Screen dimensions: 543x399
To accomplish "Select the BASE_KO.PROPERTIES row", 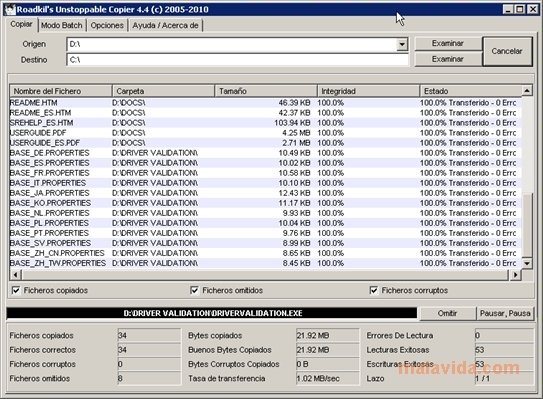I will click(x=265, y=203).
